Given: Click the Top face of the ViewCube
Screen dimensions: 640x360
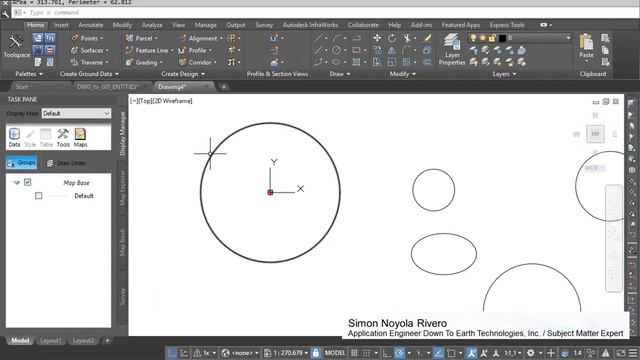Looking at the screenshot, I should point(595,134).
